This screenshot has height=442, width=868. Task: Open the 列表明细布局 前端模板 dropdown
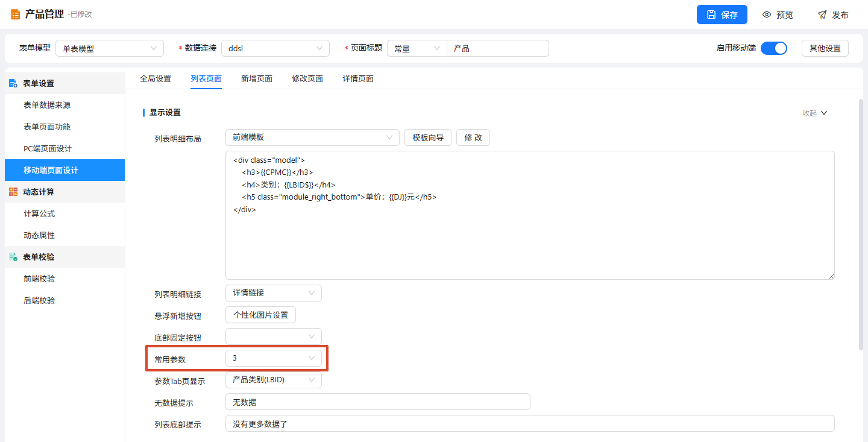tap(312, 137)
